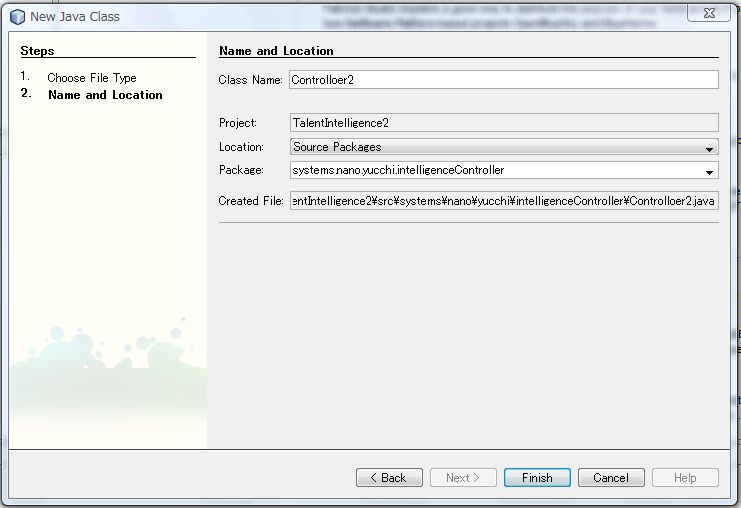Click the Class Name text field
This screenshot has height=508, width=741.
pos(503,81)
